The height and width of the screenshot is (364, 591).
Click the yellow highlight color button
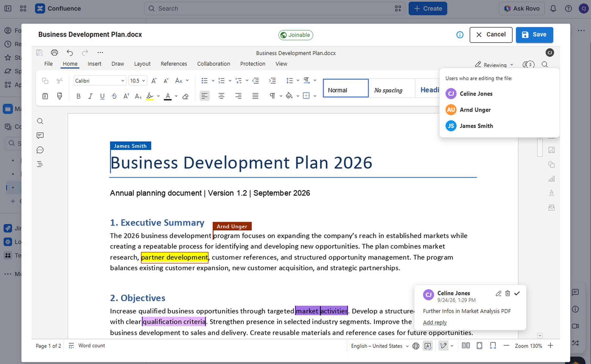[x=150, y=96]
